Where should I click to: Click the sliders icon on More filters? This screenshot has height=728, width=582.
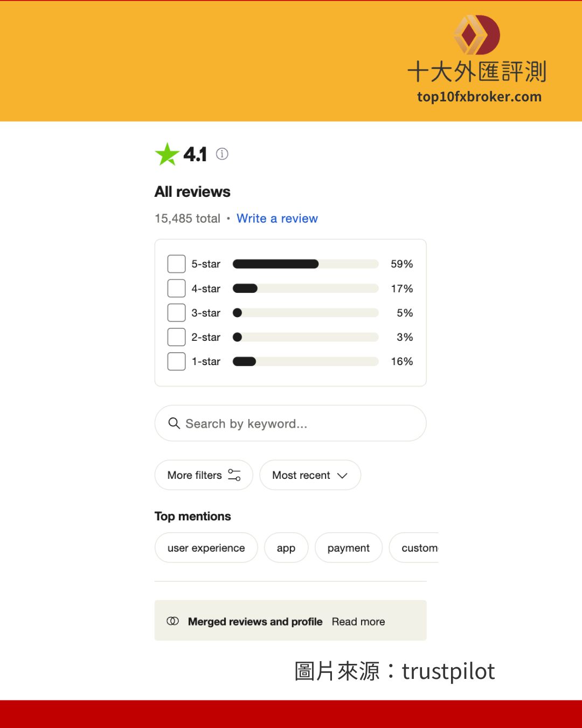click(234, 475)
